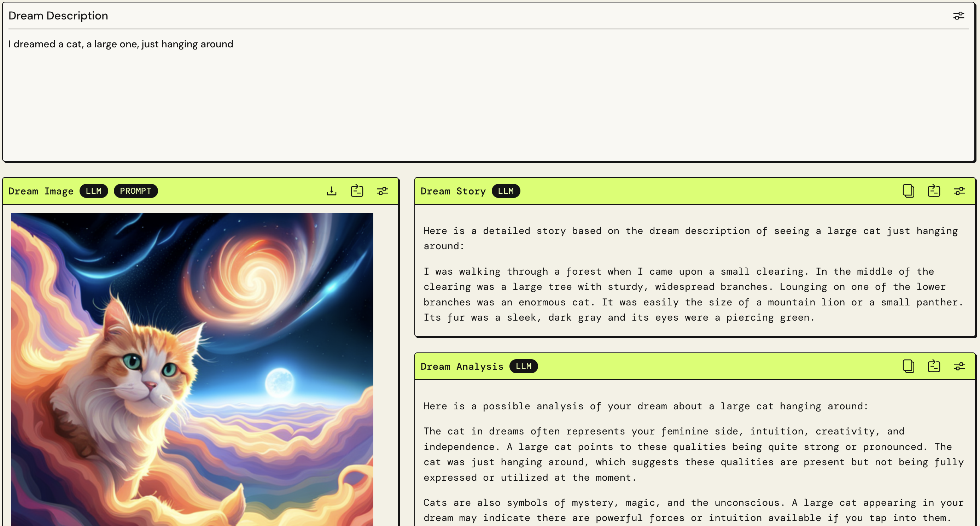Click the Dream Image title label
The height and width of the screenshot is (526, 980).
(x=41, y=191)
